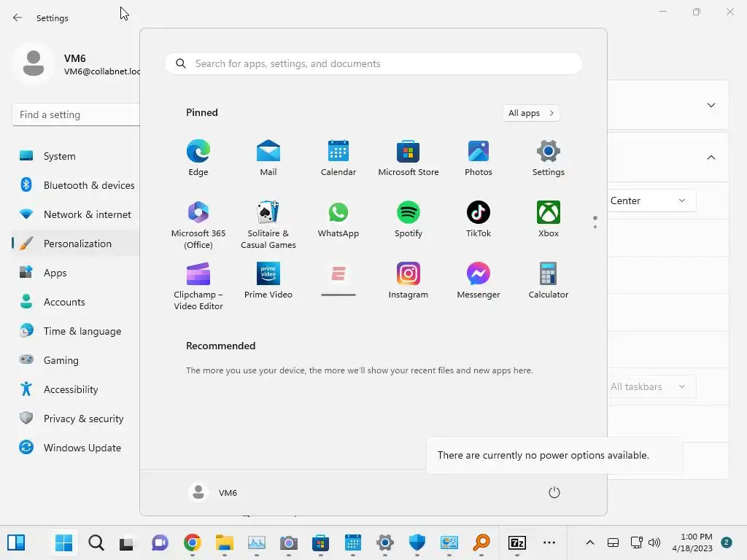This screenshot has height=560, width=747.
Task: Open the Camera app on taskbar
Action: coord(288,542)
